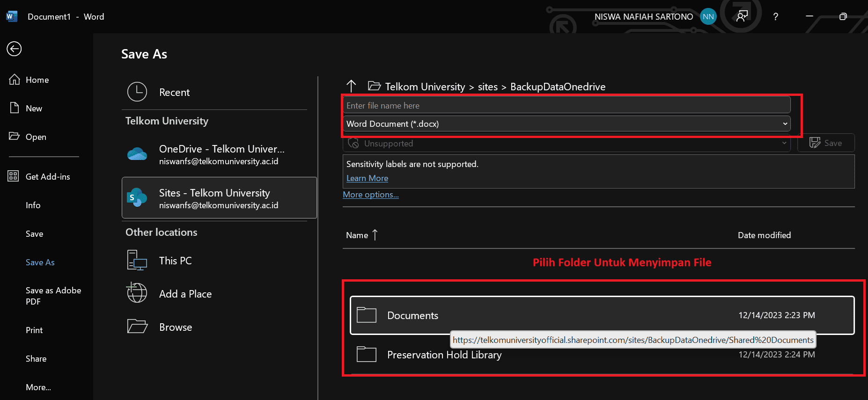Click the OneDrive cloud icon
This screenshot has width=868, height=400.
point(137,154)
